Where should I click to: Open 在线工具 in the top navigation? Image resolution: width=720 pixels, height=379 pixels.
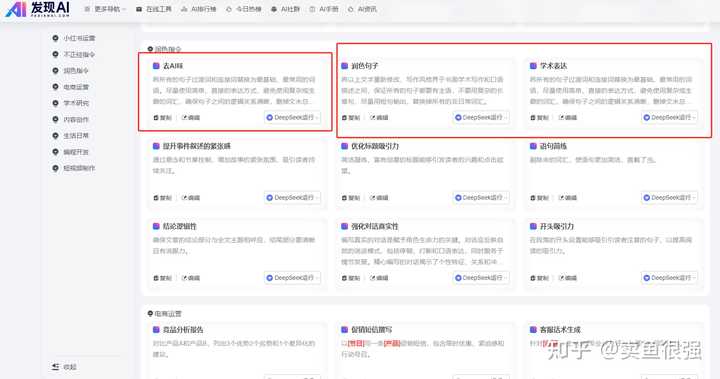coord(154,9)
